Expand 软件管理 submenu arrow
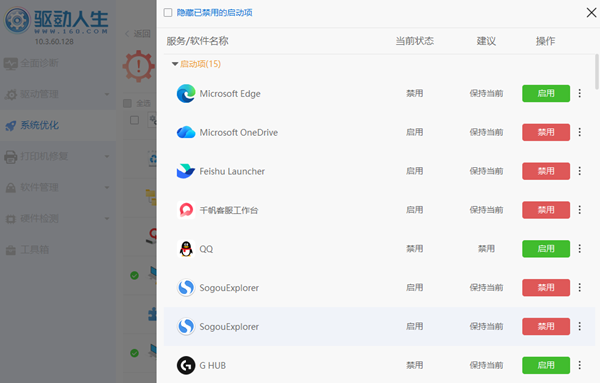This screenshot has width=600, height=383. pyautogui.click(x=107, y=187)
